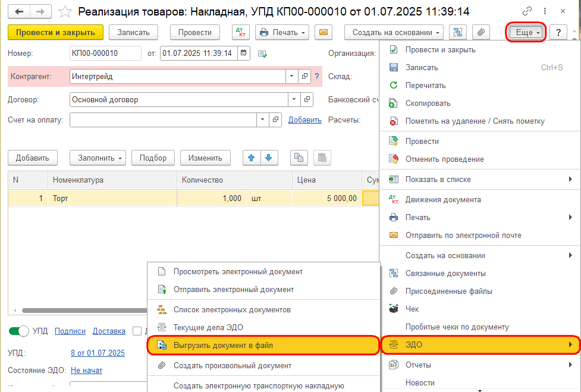Select Перечитать in the Еще menu
Viewport: 581px width, 392px height.
pyautogui.click(x=480, y=85)
